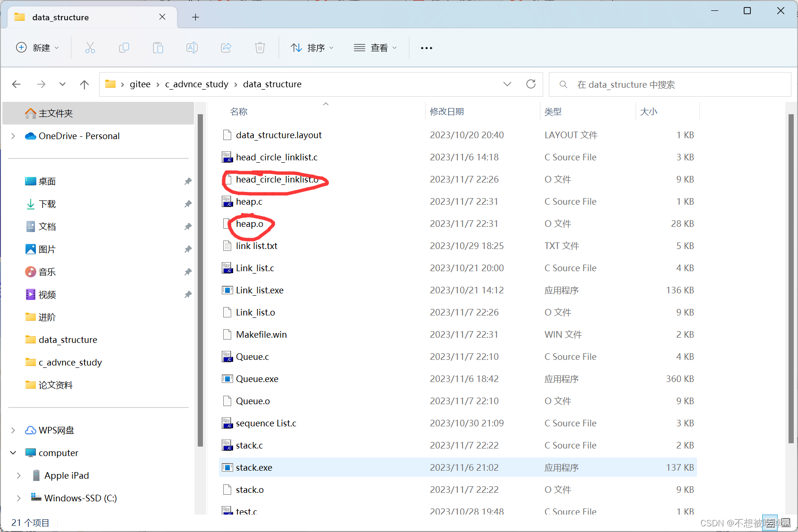
Task: Open a new tab with the plus icon
Action: [x=195, y=17]
